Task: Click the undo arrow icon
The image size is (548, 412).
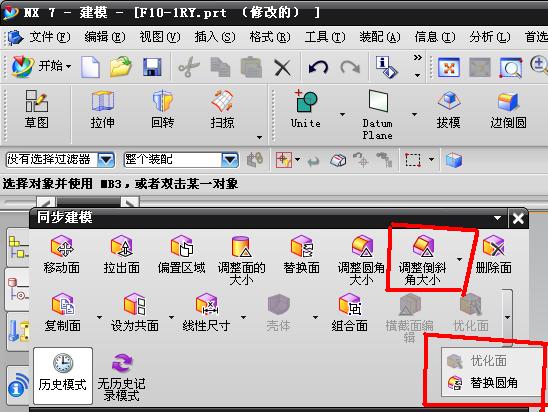Action: point(318,67)
